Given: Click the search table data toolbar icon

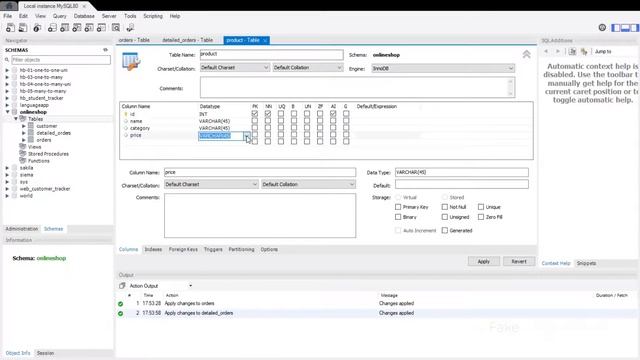Looking at the screenshot, I should 116,28.
